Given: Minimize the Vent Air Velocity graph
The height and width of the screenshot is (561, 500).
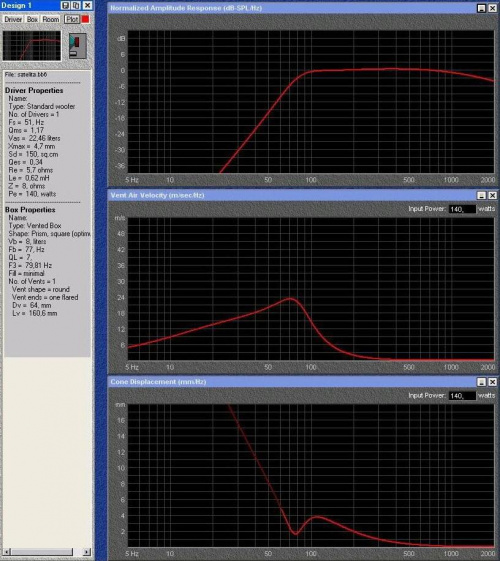Looking at the screenshot, I should coord(481,195).
